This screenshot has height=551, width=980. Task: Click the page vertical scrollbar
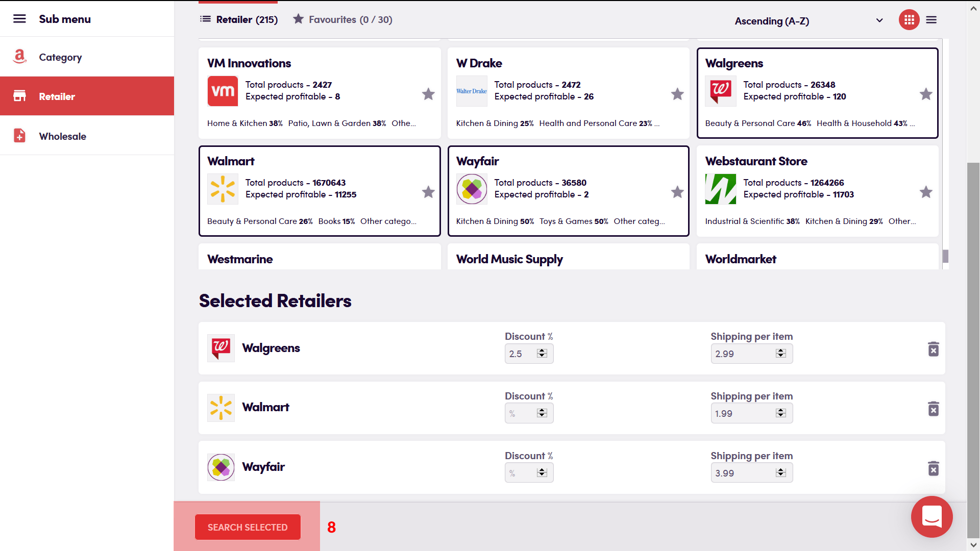[973, 349]
